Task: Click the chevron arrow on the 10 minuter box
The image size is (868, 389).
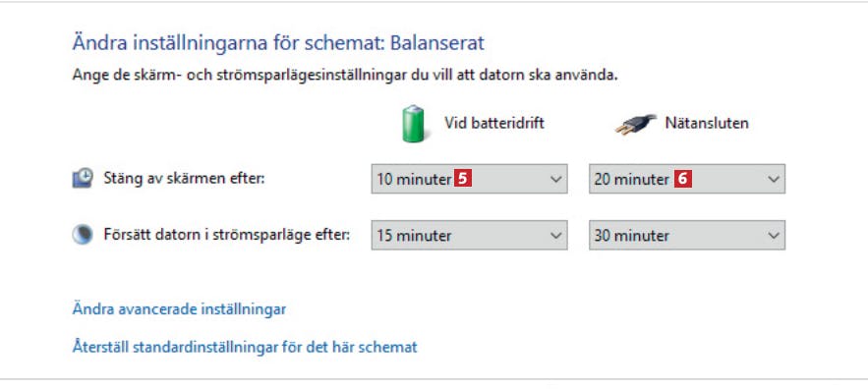Action: [x=555, y=180]
